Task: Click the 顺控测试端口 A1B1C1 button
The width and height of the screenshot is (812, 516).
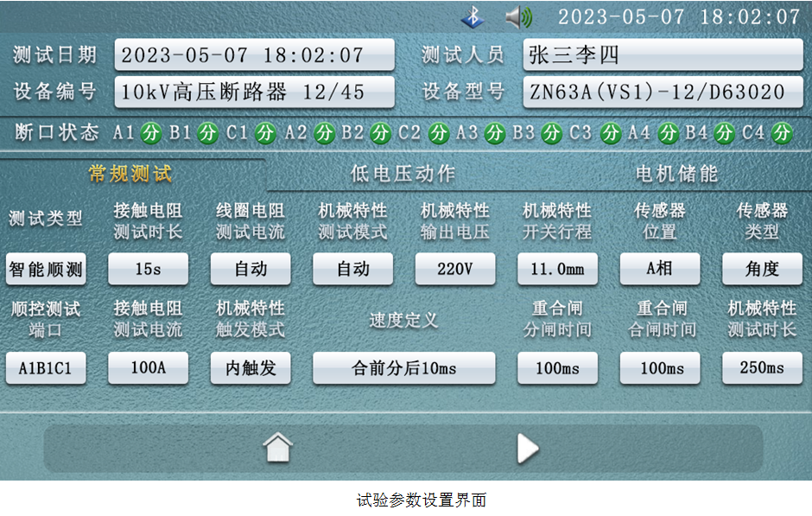Action: [46, 368]
